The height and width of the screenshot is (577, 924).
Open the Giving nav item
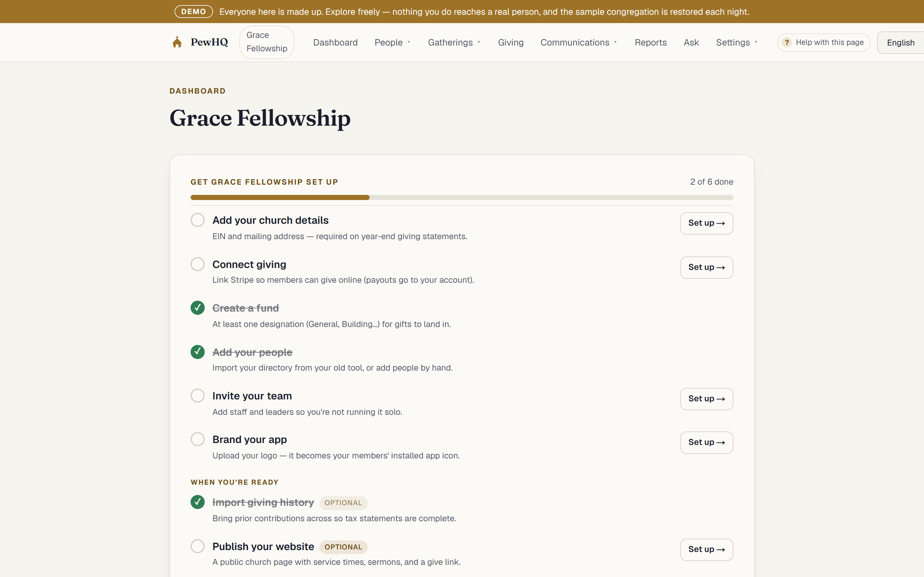(510, 42)
